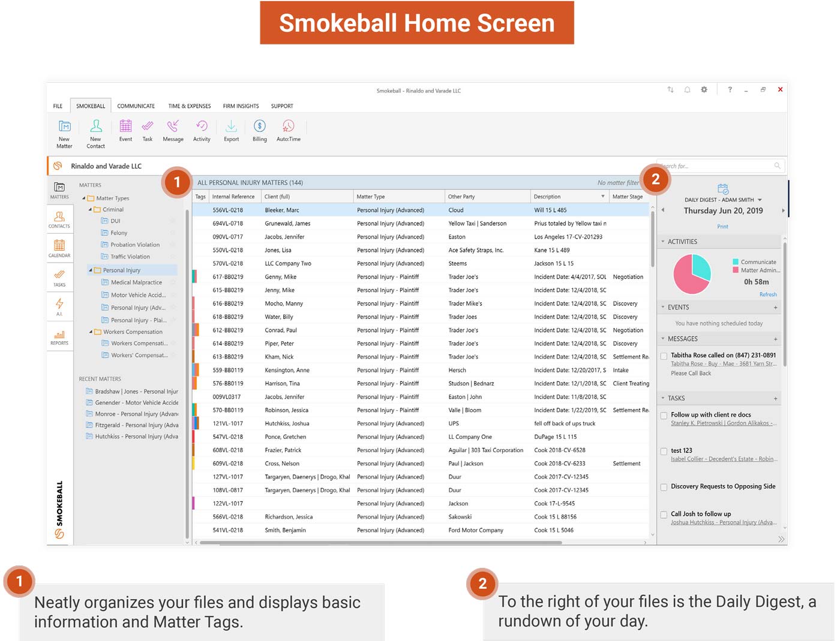This screenshot has height=641, width=840.
Task: Open Contacts in left sidebar
Action: pos(59,219)
